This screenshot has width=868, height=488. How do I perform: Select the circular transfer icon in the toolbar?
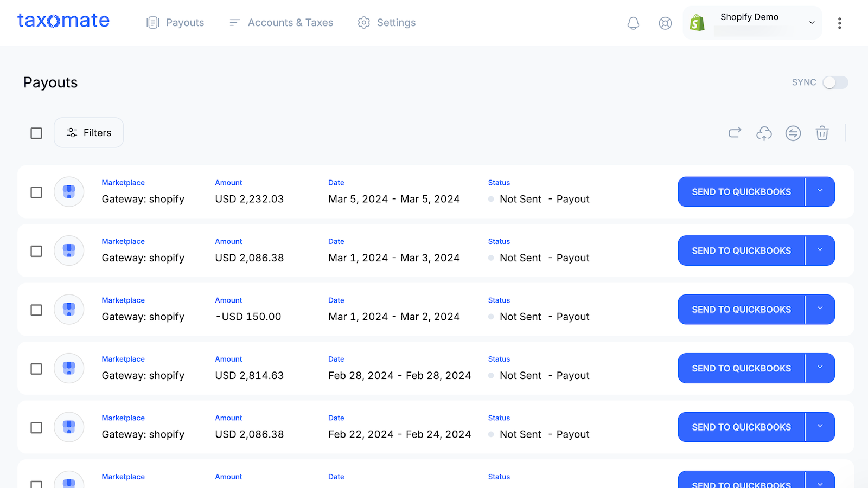793,133
